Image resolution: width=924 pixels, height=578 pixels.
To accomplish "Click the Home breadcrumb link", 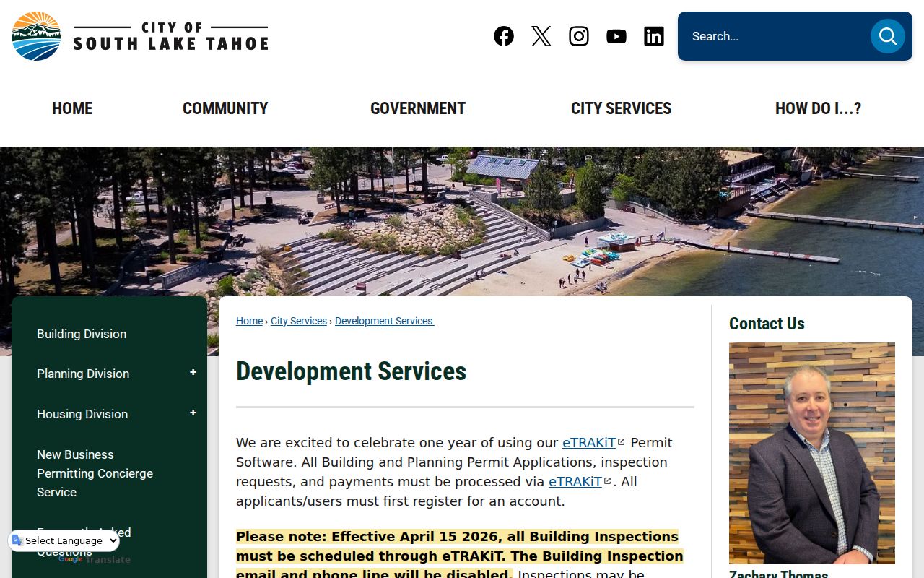I will (x=249, y=321).
